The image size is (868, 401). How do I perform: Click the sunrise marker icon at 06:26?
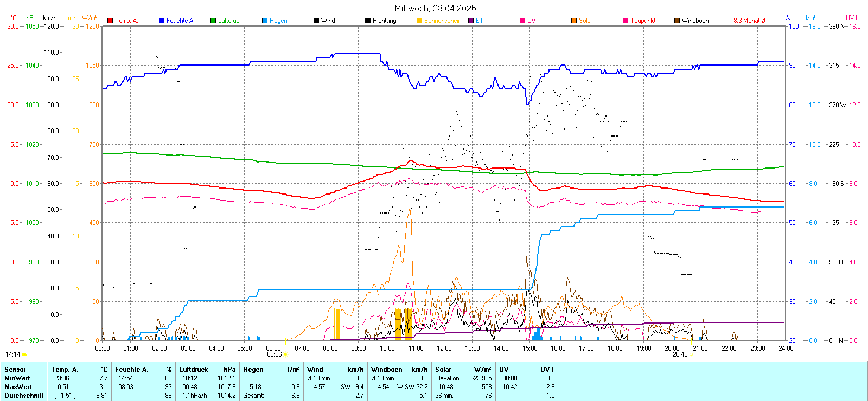[286, 354]
